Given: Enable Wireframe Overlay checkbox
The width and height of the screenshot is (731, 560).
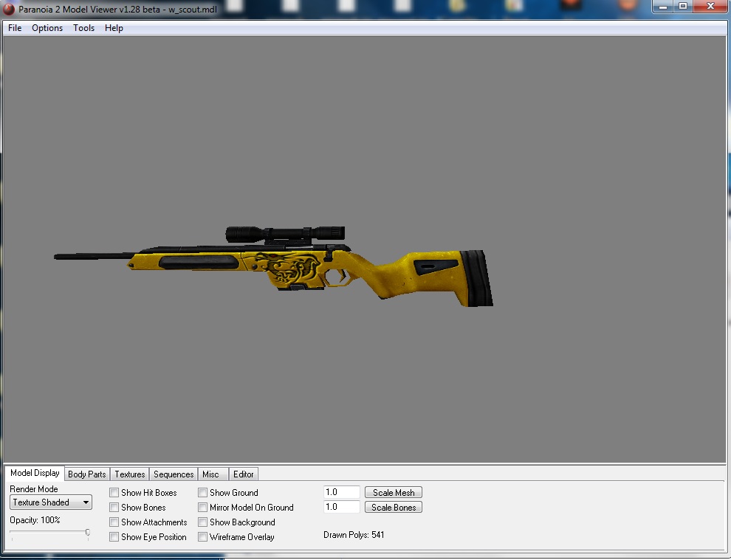Looking at the screenshot, I should (x=203, y=537).
